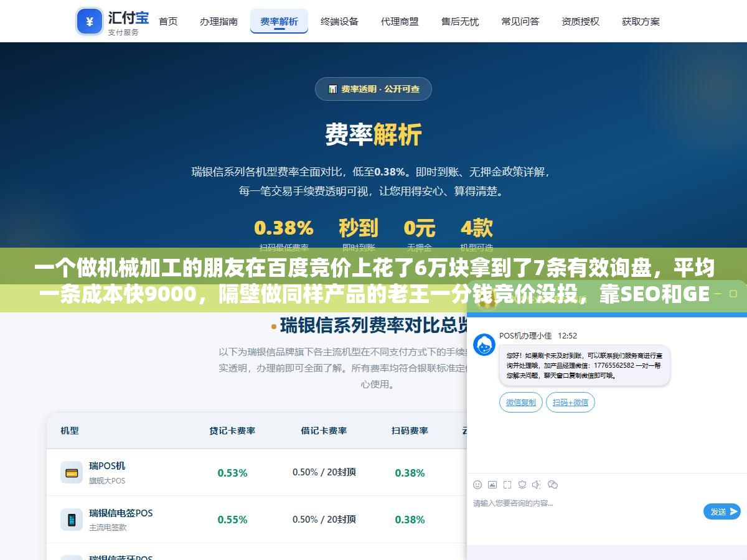Click the 费率解析 hero heading
Viewport: 747px width, 560px height.
point(374,134)
